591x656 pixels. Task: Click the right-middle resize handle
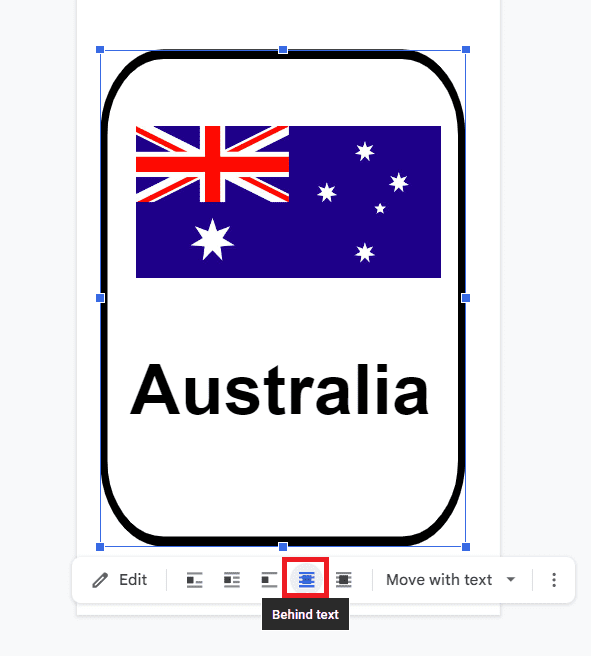tap(466, 298)
